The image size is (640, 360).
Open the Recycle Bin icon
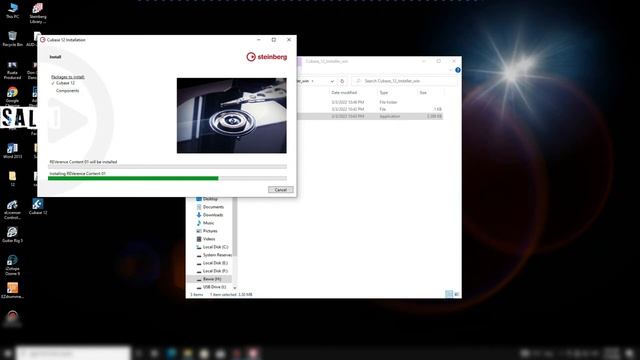tap(12, 38)
